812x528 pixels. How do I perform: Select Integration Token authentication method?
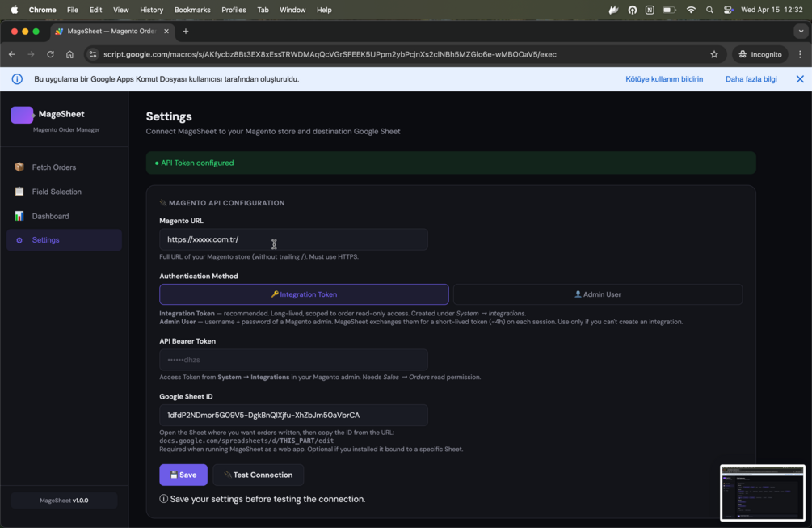point(304,294)
